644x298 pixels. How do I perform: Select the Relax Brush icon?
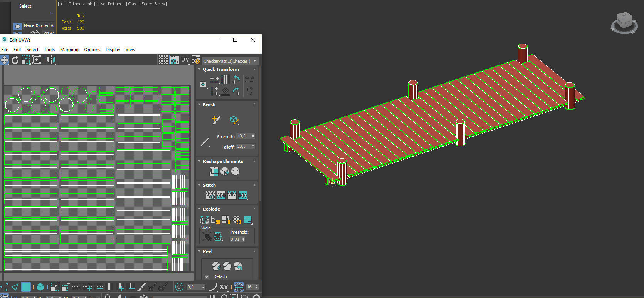234,120
